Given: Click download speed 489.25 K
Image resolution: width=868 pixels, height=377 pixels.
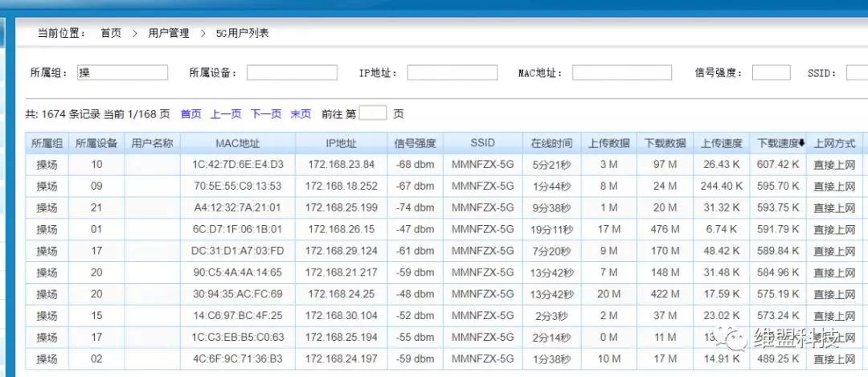Looking at the screenshot, I should pos(778,359).
